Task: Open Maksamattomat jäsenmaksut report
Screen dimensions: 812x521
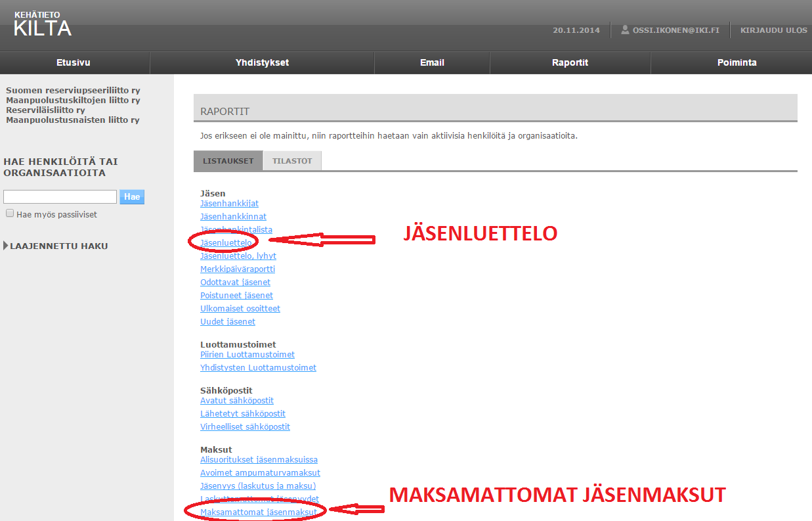Action: [259, 512]
